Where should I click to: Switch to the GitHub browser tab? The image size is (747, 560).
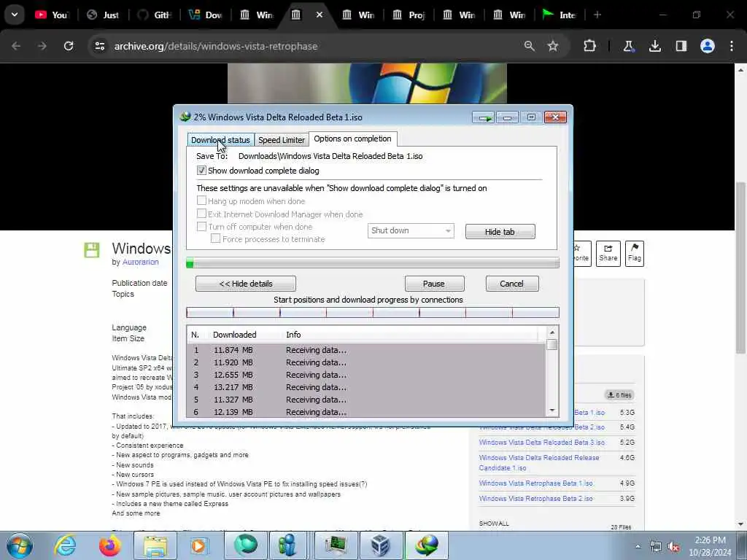(155, 15)
